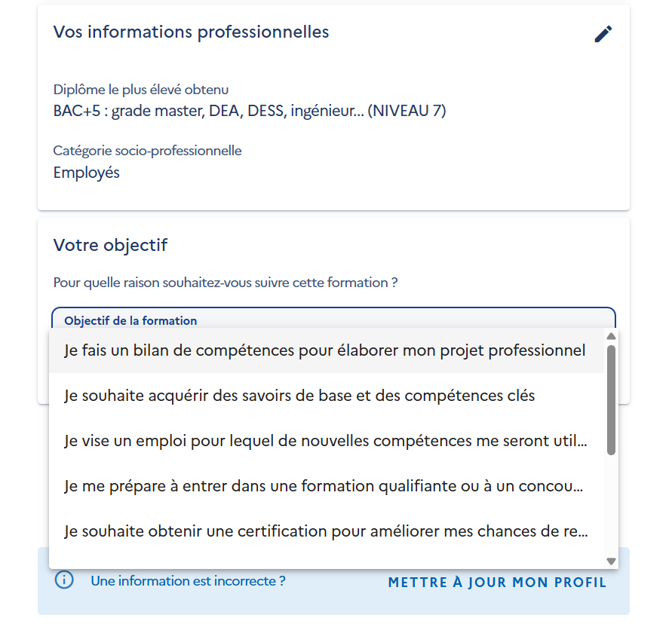Screen dimensions: 672x624
Task: Choose 'Je me prépare à entrer' option
Action: click(x=327, y=486)
